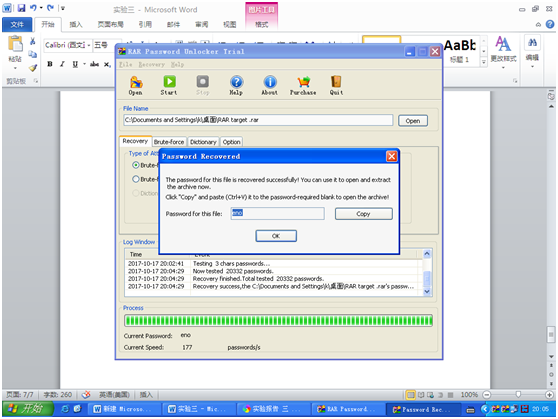Click OK in Password Recovered dialog

[276, 236]
